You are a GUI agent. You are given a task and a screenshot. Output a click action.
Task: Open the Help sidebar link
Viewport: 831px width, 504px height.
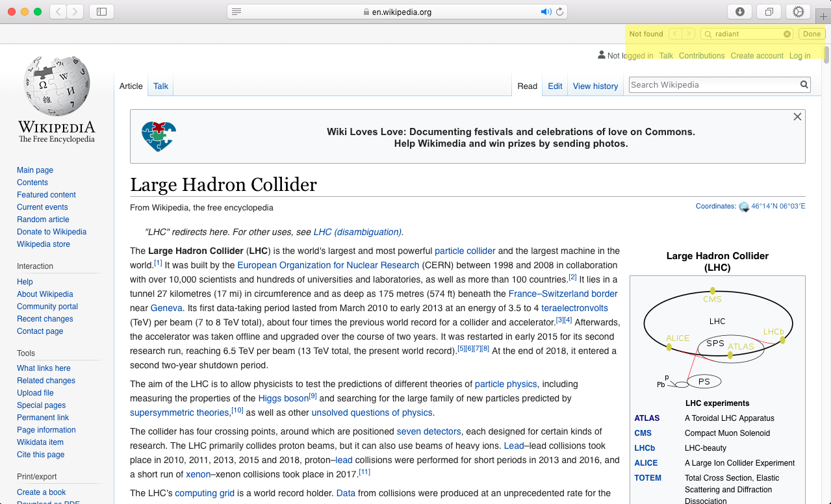point(25,282)
